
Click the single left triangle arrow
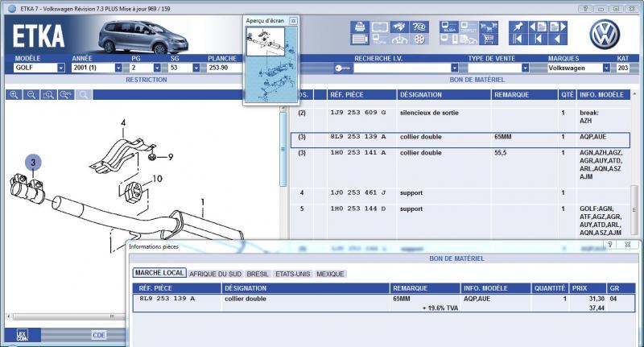[x=558, y=39]
